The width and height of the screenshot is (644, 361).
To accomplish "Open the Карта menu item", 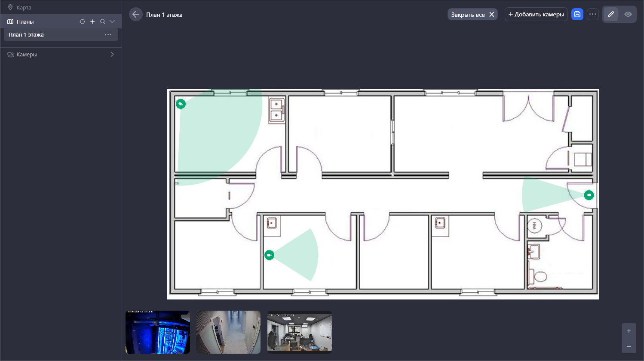I will click(x=24, y=7).
